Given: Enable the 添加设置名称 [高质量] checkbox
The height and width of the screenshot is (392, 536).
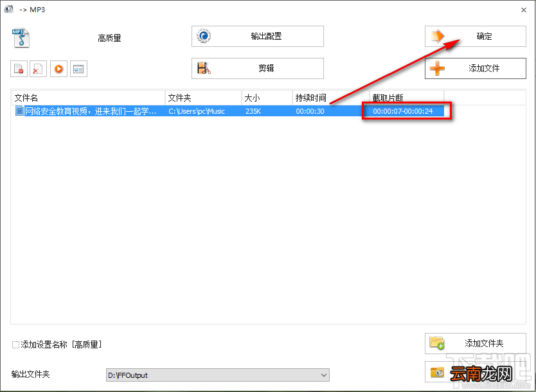Looking at the screenshot, I should pos(15,344).
